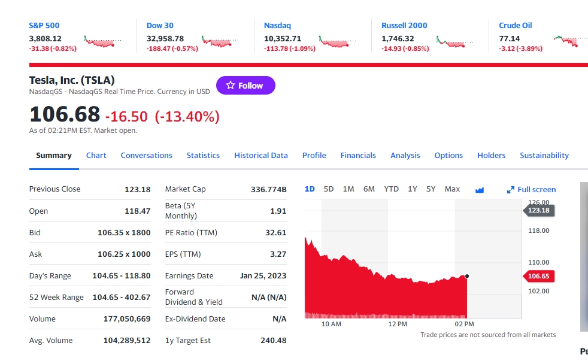This screenshot has height=364, width=588.
Task: Open the Russell 2000 mini sparkline chart
Action: (x=455, y=42)
